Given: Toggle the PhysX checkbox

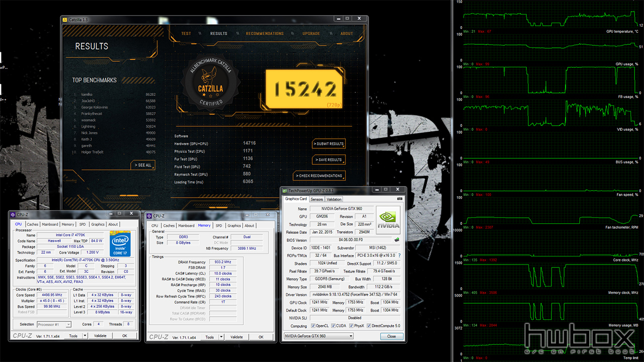Looking at the screenshot, I should (x=350, y=326).
